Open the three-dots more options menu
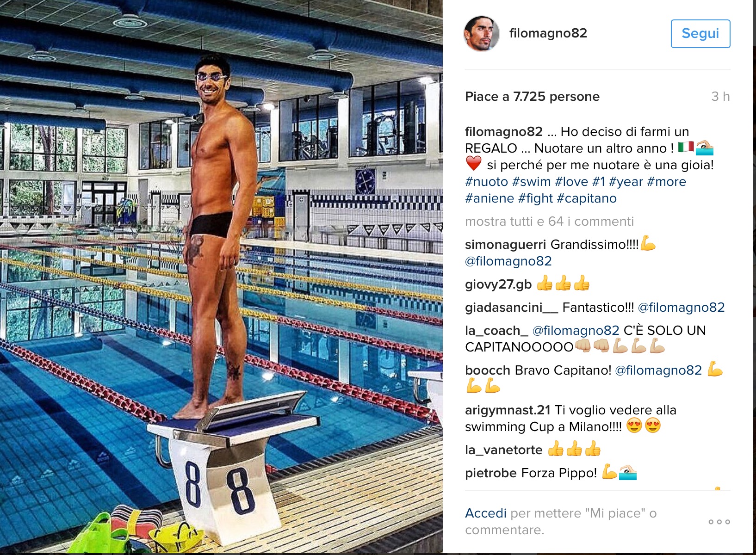Image resolution: width=756 pixels, height=555 pixels. point(719,522)
